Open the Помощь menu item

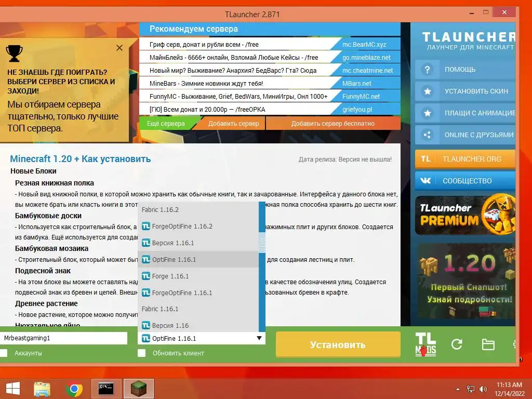point(465,70)
